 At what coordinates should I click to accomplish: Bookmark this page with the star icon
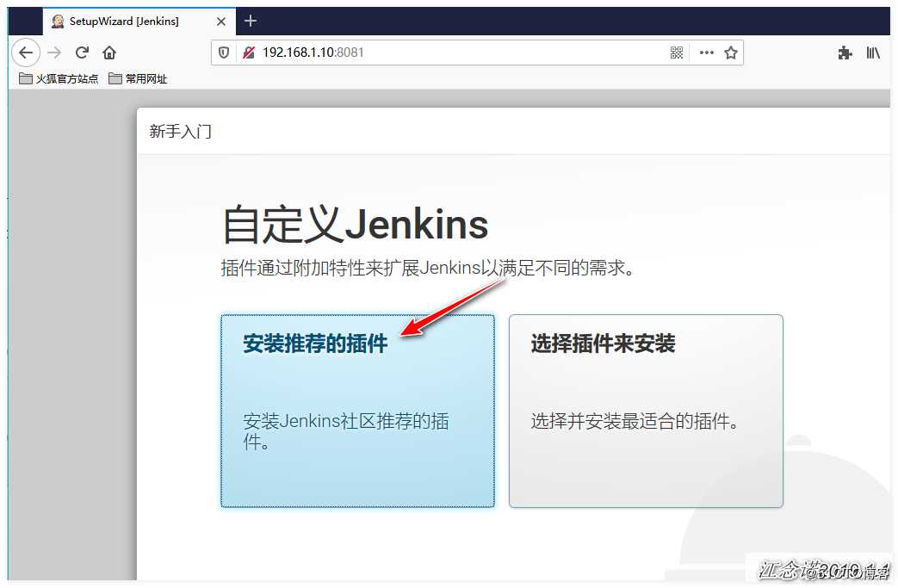731,53
